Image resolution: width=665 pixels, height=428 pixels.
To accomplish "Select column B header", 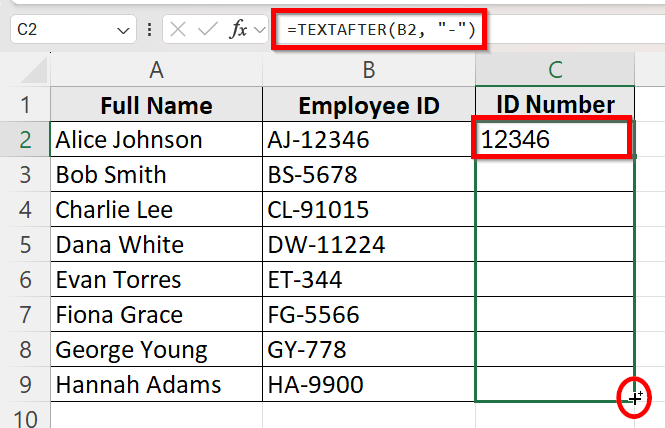I will tap(369, 70).
